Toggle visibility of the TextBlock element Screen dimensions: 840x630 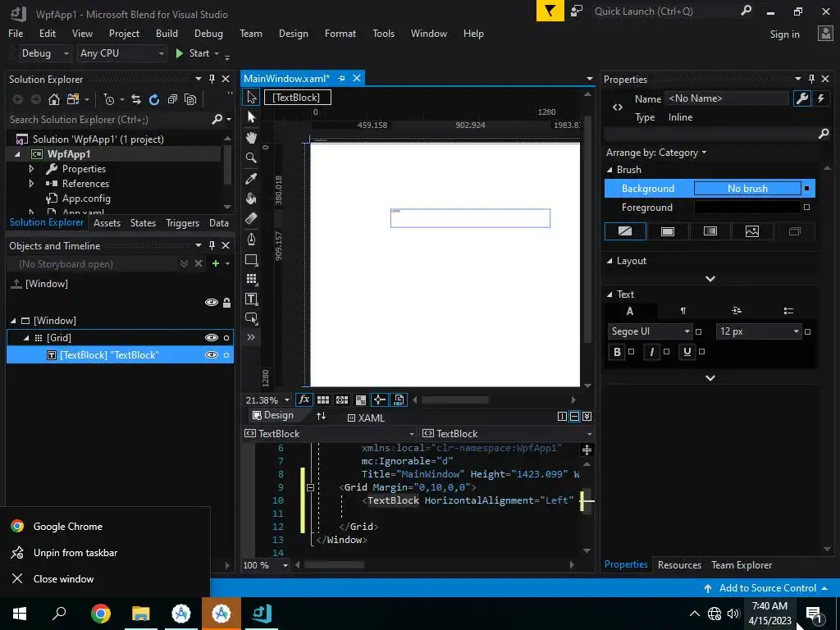tap(212, 355)
